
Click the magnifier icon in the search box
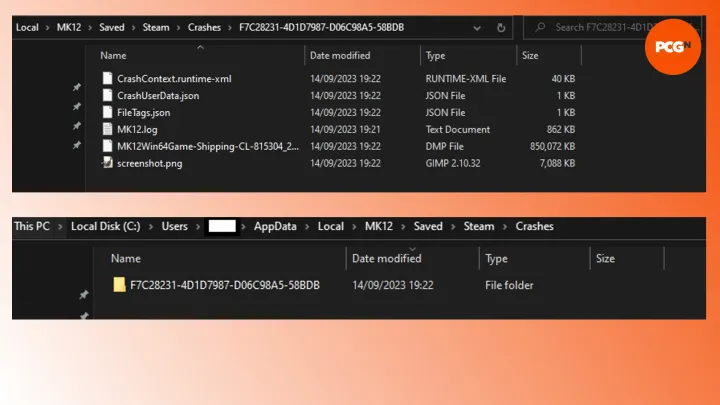pos(540,27)
